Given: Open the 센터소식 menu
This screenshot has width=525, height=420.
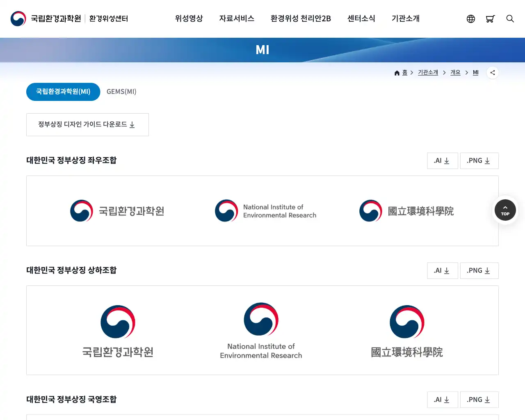Looking at the screenshot, I should pos(361,18).
